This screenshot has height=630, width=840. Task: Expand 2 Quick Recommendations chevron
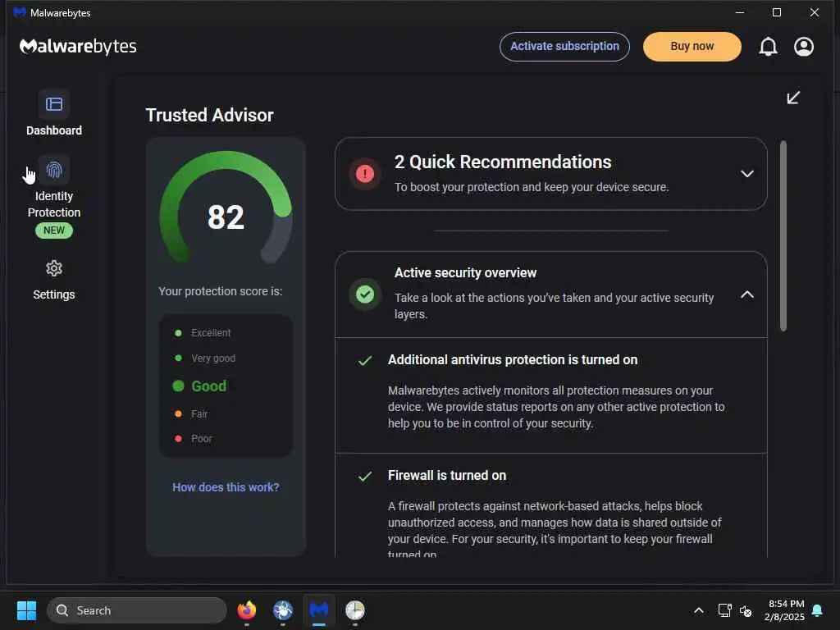pyautogui.click(x=746, y=174)
